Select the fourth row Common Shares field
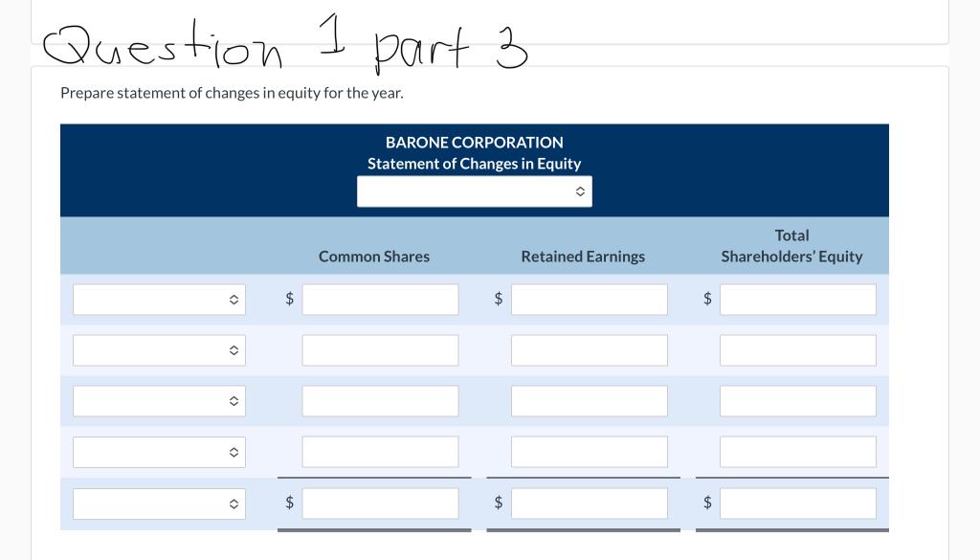The width and height of the screenshot is (980, 560). 380,452
